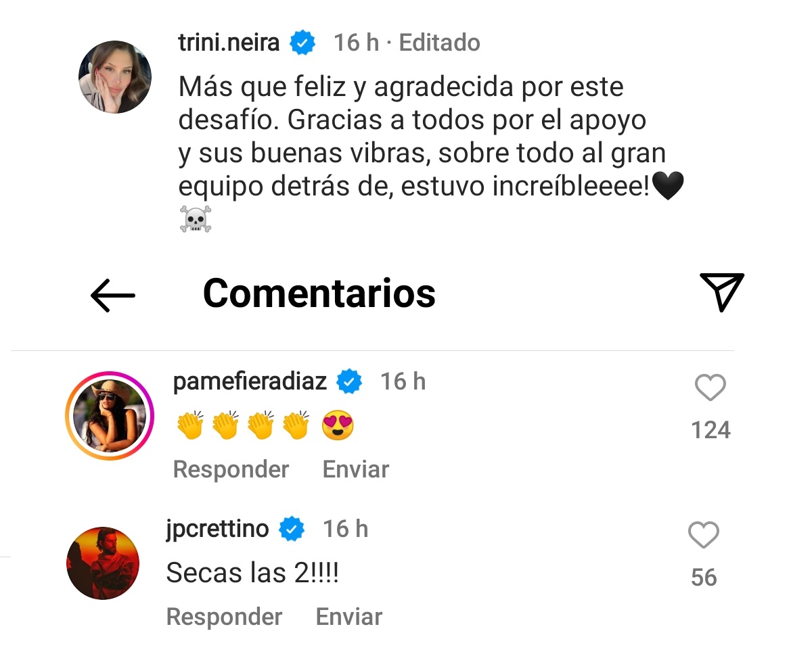Like jpcrettino's 'Secas las 2!!!!' comment
This screenshot has width=812, height=656.
703,534
